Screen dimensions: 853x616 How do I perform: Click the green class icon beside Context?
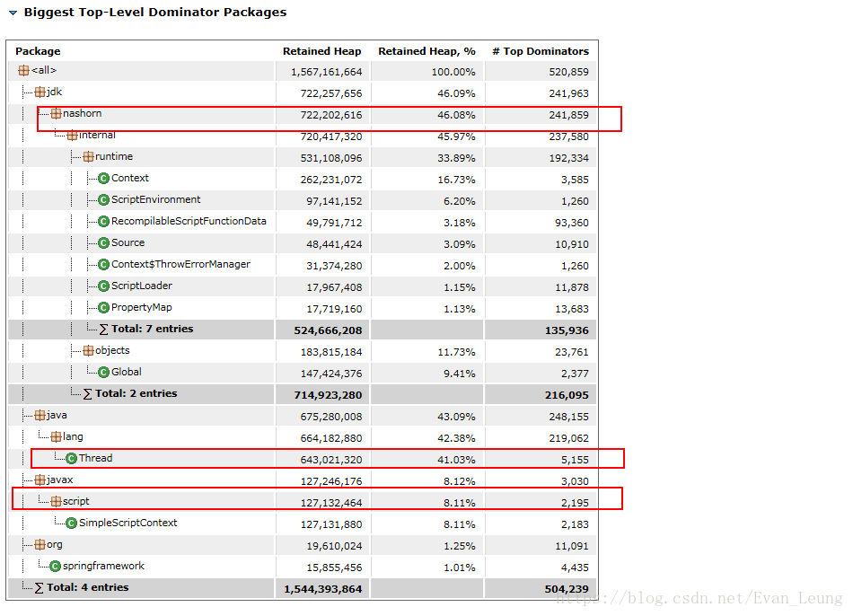click(x=104, y=179)
